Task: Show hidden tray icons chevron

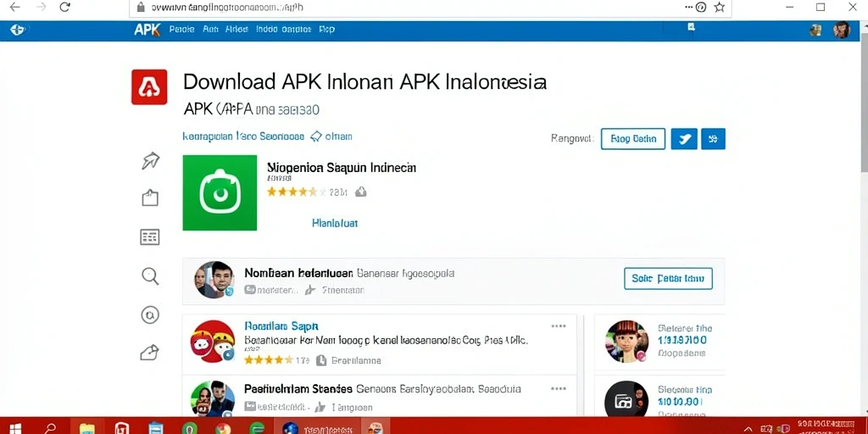Action: (748, 428)
